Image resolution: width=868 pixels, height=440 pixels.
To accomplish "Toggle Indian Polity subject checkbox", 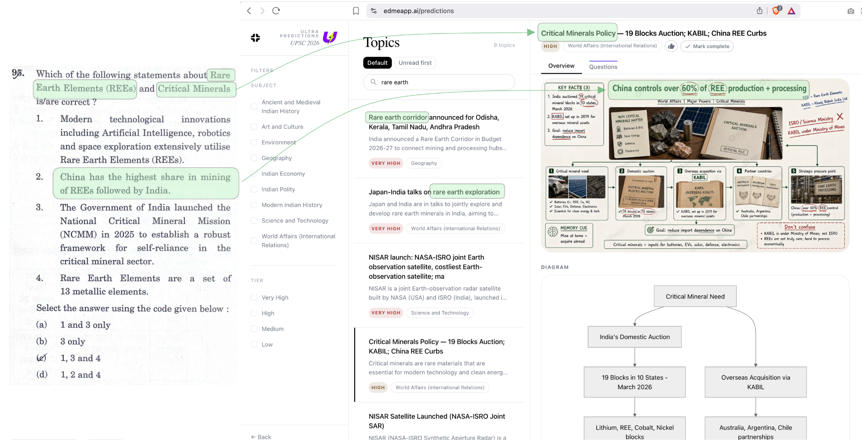I will tap(254, 189).
